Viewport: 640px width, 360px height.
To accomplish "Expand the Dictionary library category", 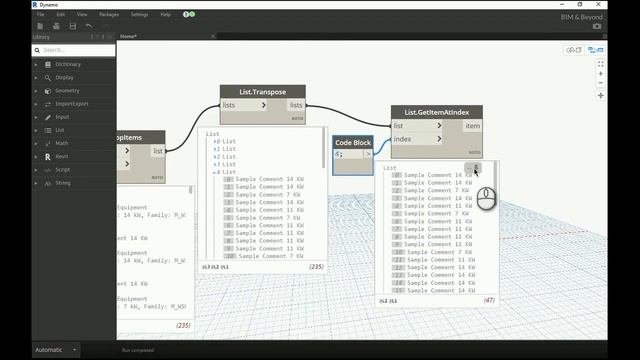I will click(36, 64).
